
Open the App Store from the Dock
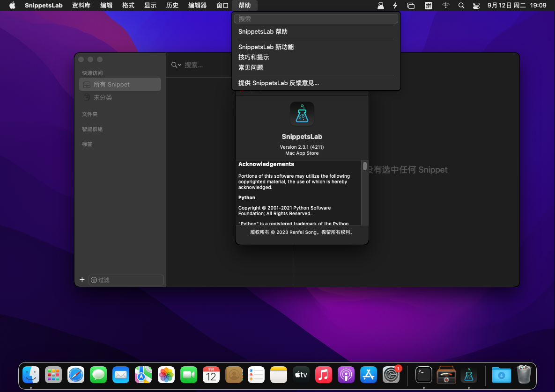pyautogui.click(x=368, y=375)
